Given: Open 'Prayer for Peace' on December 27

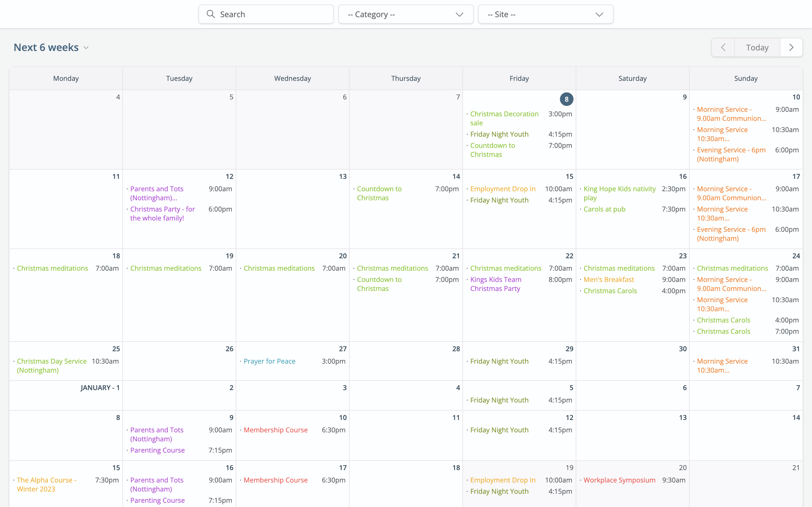Looking at the screenshot, I should click(x=270, y=361).
